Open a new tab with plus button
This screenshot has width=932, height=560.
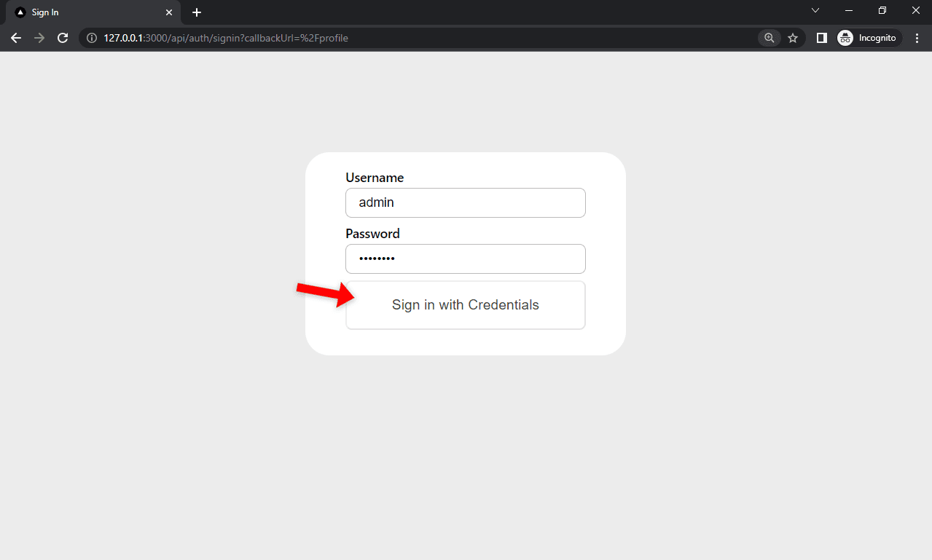(x=197, y=12)
